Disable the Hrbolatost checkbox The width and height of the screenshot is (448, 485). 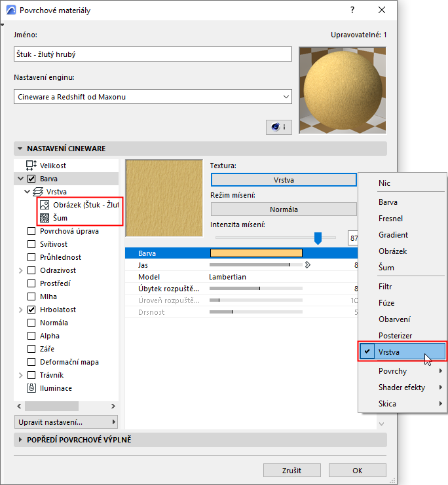click(x=31, y=310)
